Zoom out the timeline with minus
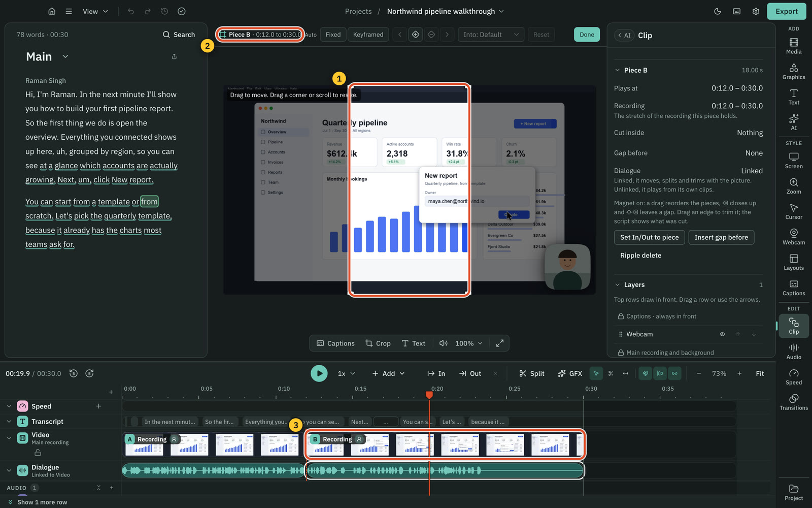 (699, 373)
